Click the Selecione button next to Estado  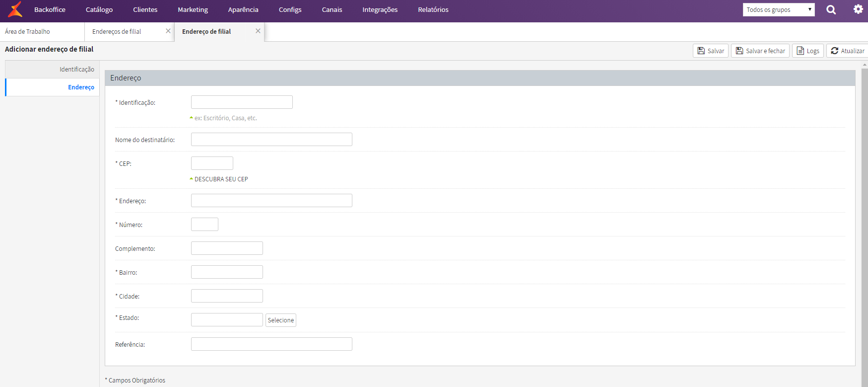(281, 320)
